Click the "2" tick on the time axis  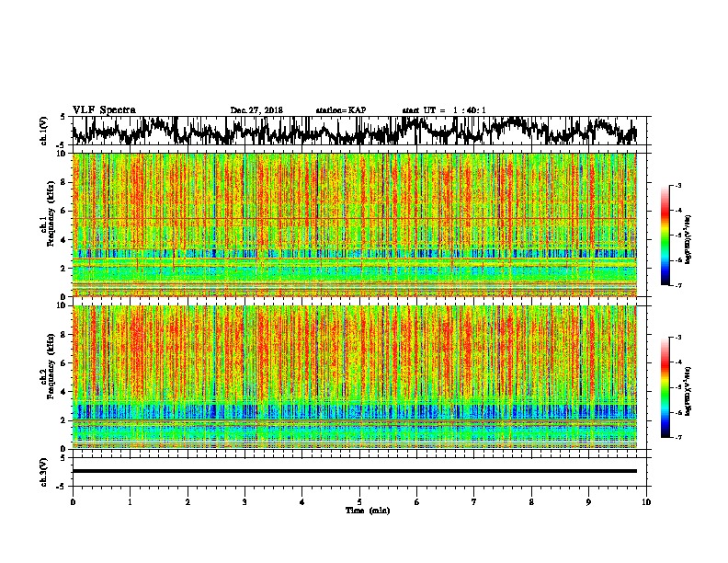(188, 502)
